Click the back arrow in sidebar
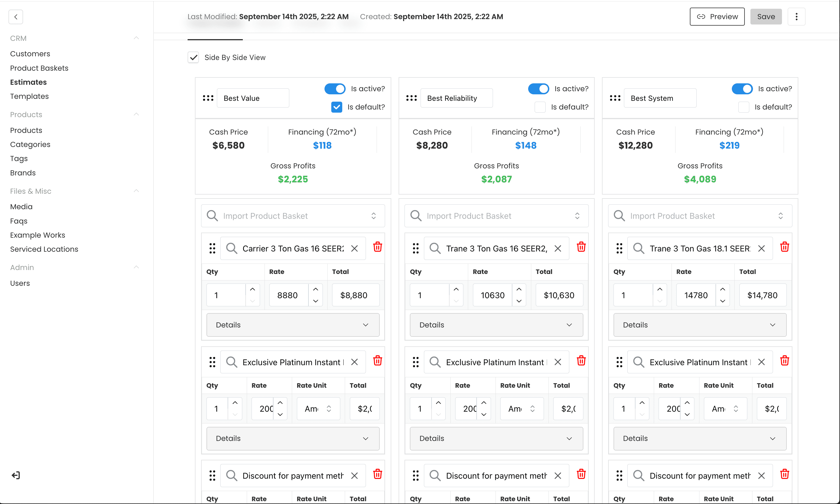 click(x=15, y=17)
